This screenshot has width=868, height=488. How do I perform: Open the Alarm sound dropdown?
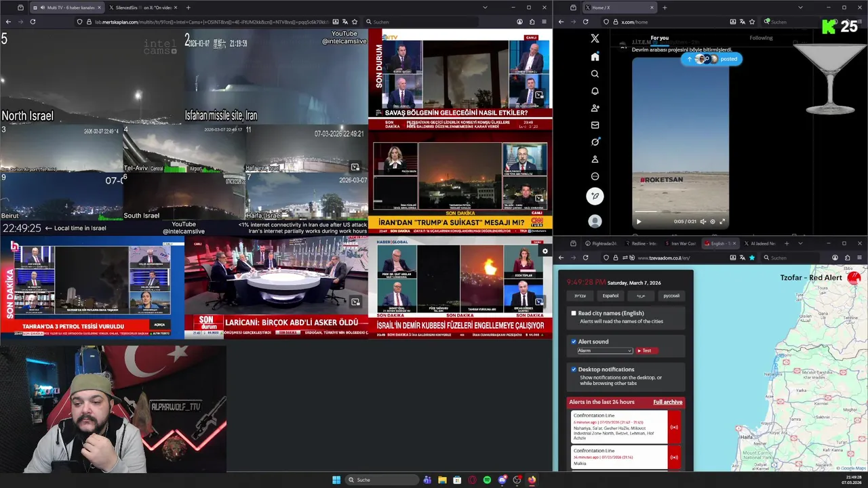click(605, 350)
